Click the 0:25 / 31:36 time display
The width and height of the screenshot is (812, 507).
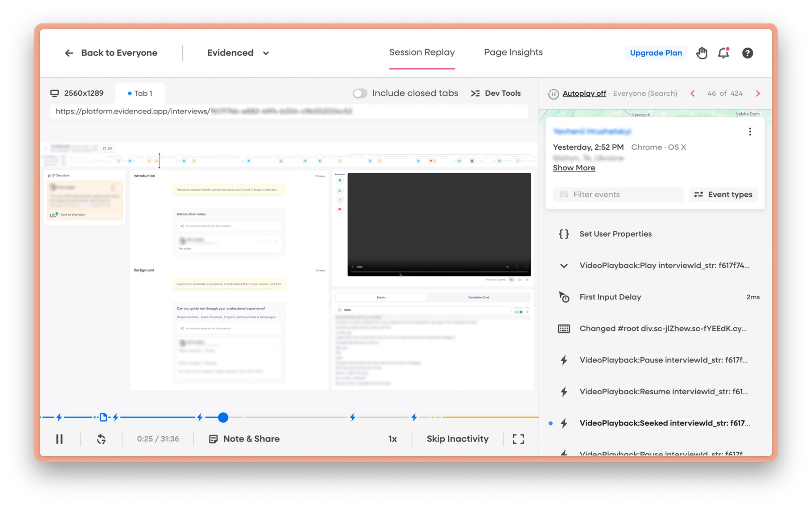click(x=158, y=439)
